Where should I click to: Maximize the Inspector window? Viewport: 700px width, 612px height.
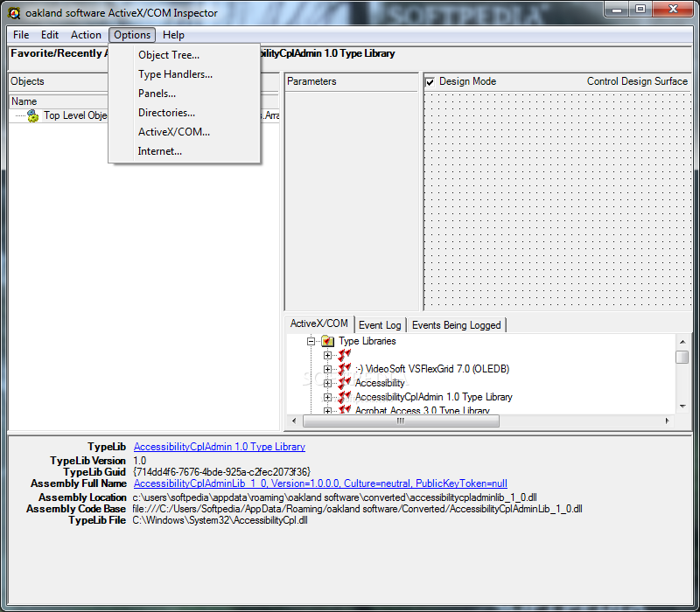(x=640, y=10)
